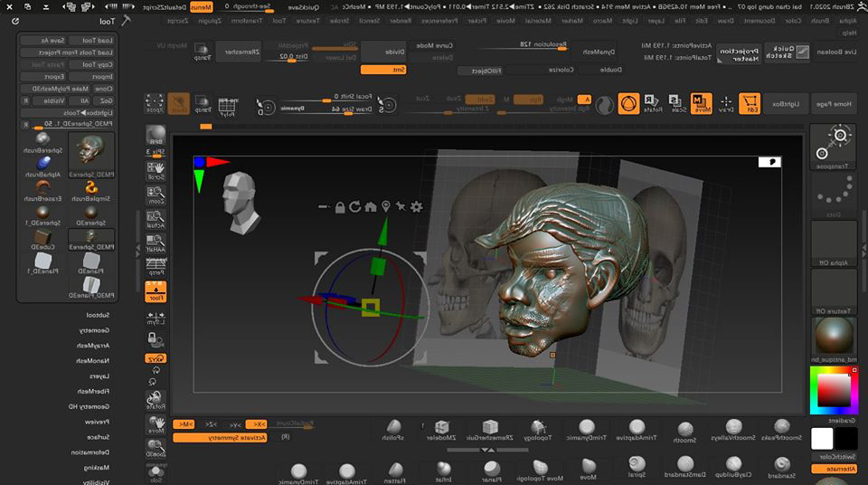Click the Xpose icon
The image size is (868, 485).
(x=154, y=104)
